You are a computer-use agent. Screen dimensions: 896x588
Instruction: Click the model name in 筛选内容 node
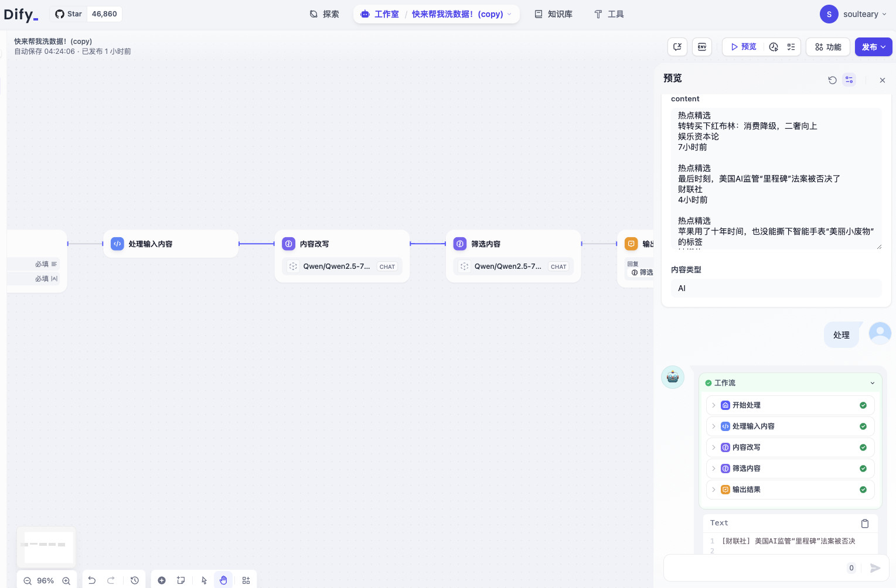tap(507, 266)
